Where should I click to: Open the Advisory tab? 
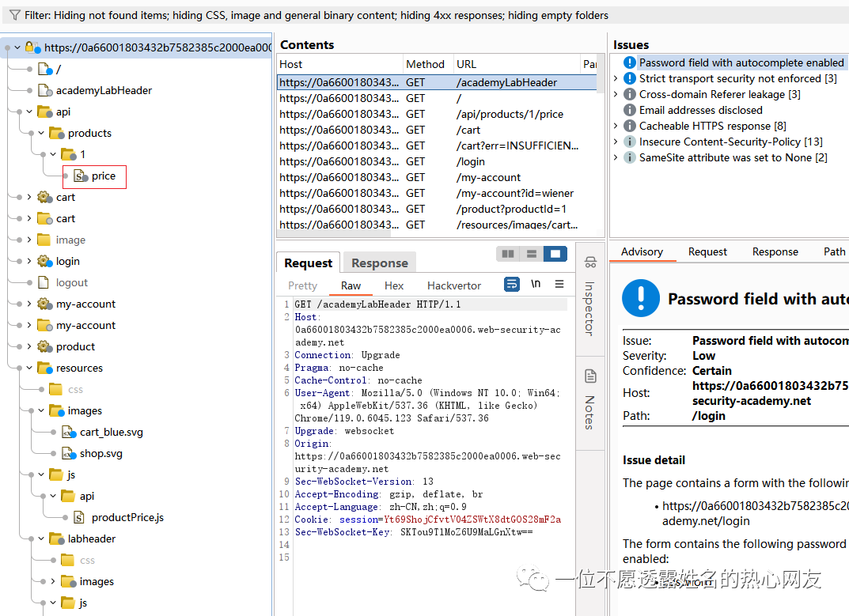642,251
